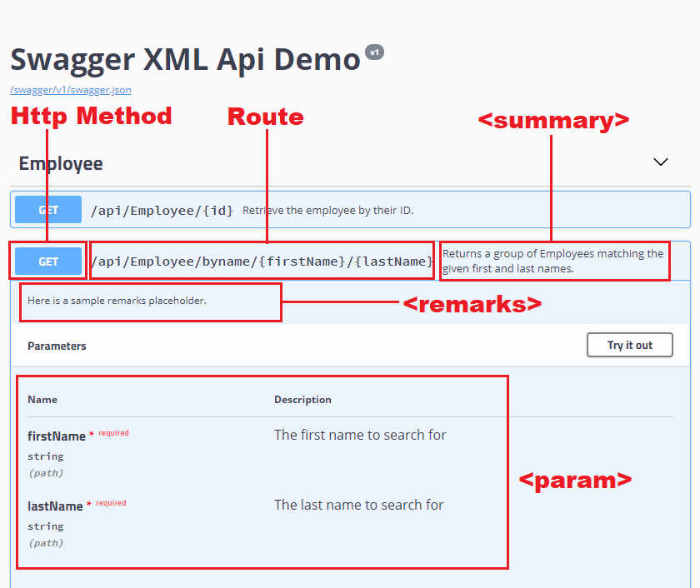This screenshot has width=700, height=588.
Task: Collapse the Employee section chevron
Action: click(x=661, y=162)
